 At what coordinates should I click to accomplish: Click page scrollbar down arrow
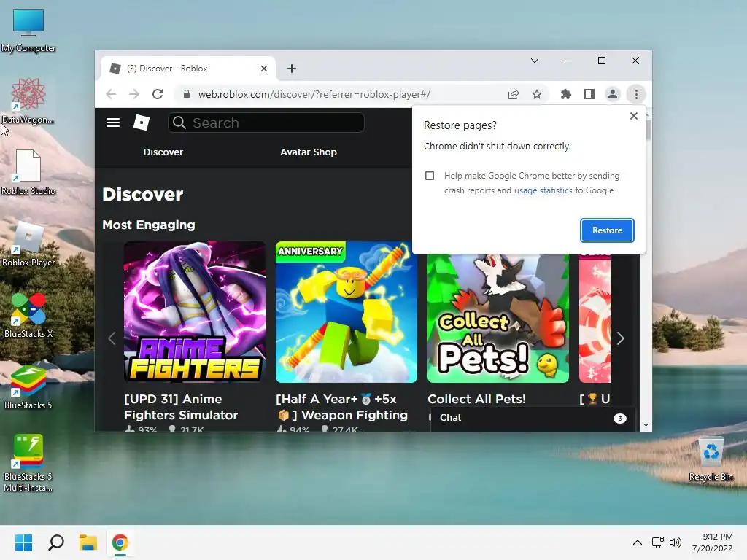pos(646,425)
